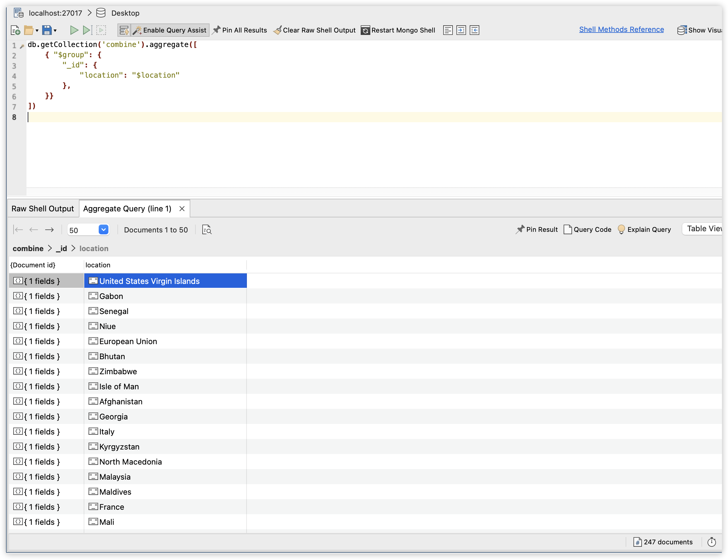Click the find in results magnifier icon

(x=207, y=230)
